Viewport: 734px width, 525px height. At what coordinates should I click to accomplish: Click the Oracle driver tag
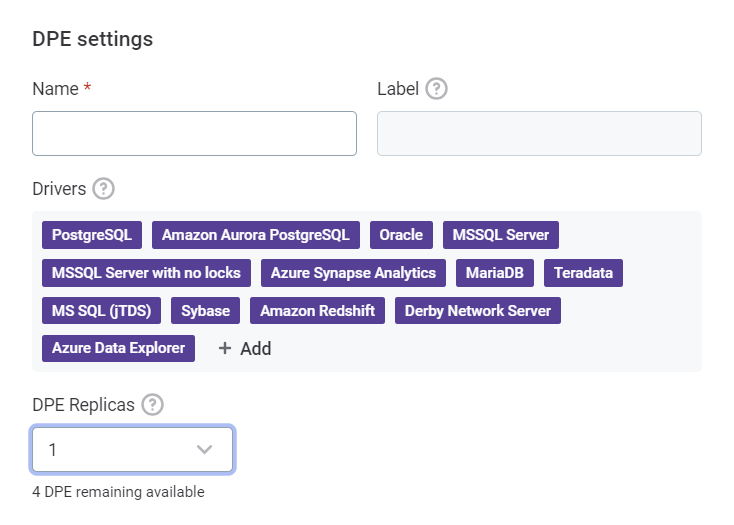click(401, 235)
